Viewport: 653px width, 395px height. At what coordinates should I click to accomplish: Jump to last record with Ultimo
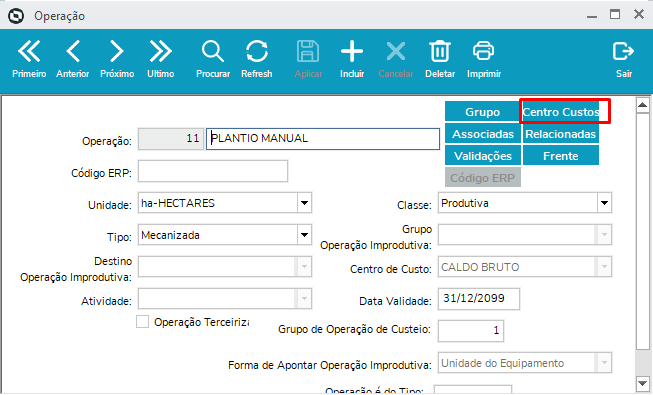point(161,59)
